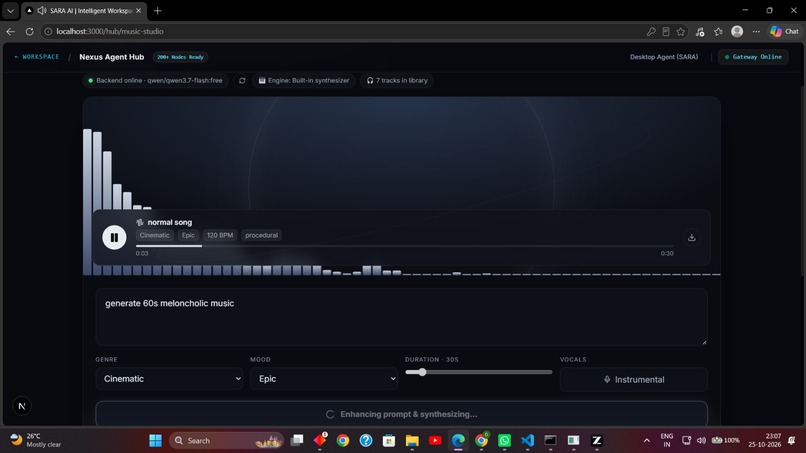Click the playback progress bar of normal song

[x=405, y=246]
